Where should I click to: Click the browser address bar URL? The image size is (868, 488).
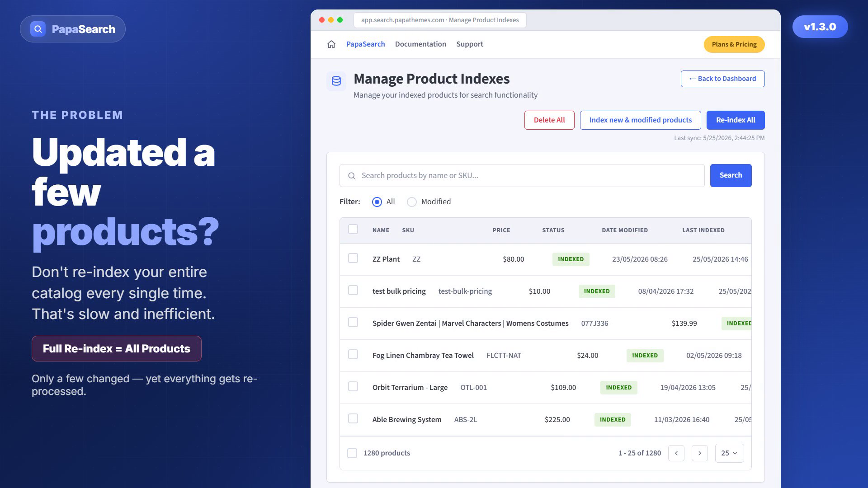click(x=440, y=20)
